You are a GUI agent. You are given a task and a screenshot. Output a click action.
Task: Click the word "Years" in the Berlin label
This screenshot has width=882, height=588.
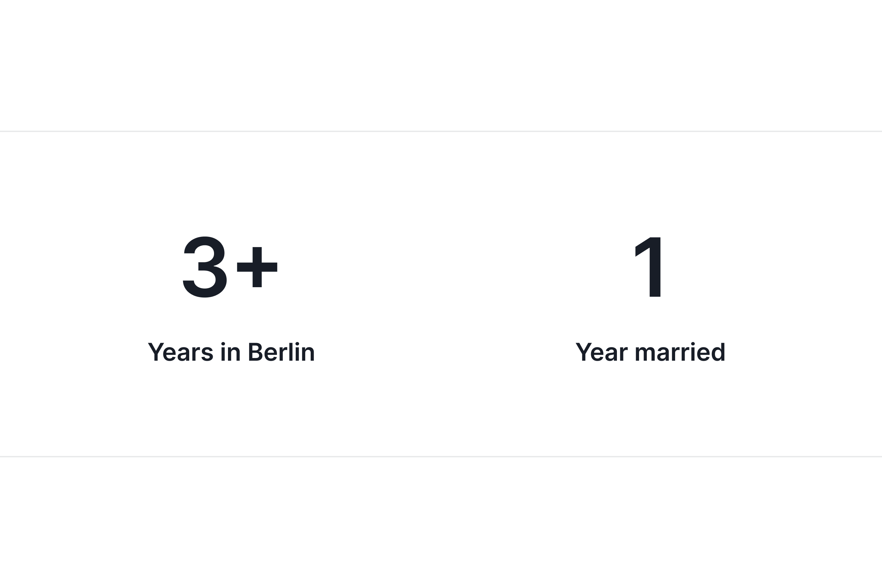click(x=181, y=352)
